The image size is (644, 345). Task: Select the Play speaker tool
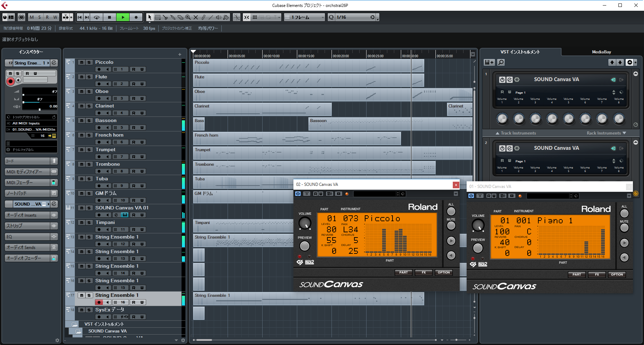pyautogui.click(x=219, y=17)
